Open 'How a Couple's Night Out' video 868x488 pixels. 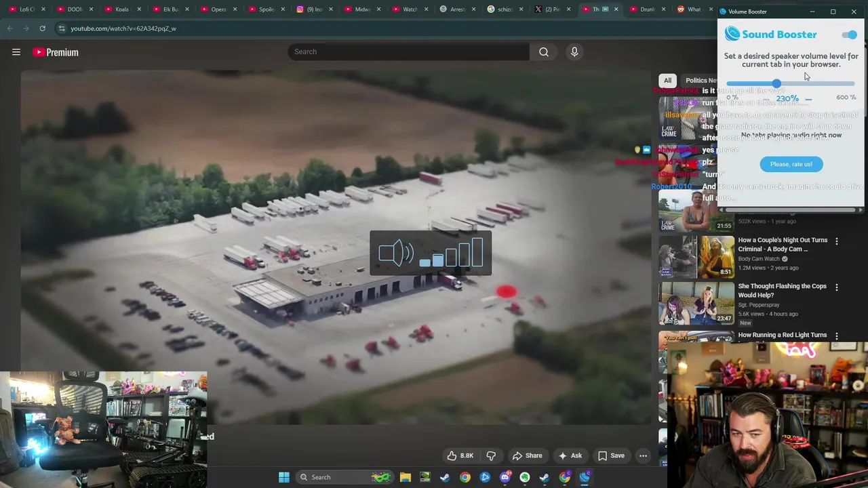pyautogui.click(x=783, y=244)
